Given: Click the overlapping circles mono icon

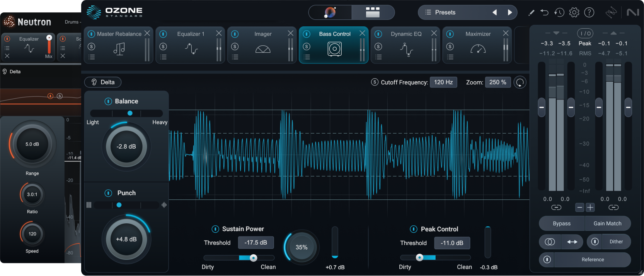Looking at the screenshot, I should (550, 242).
